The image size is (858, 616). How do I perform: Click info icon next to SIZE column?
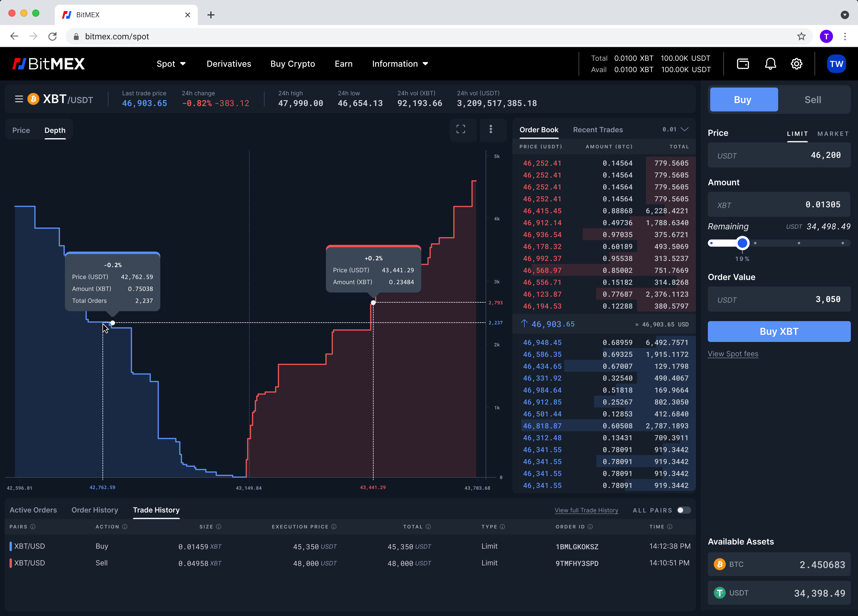(x=219, y=527)
